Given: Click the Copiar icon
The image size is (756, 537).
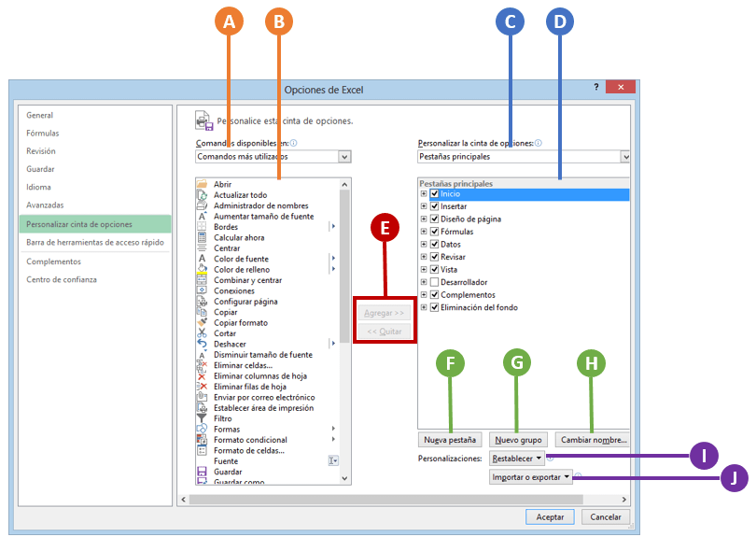Looking at the screenshot, I should pos(202,312).
